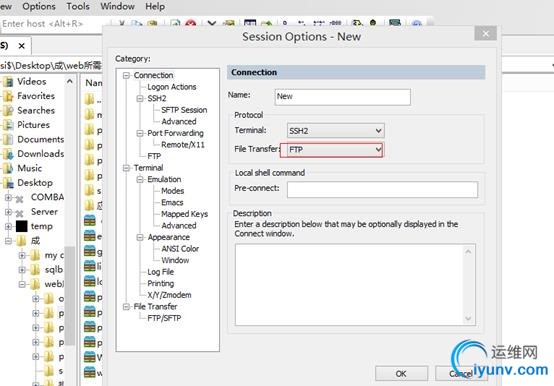This screenshot has height=386, width=554.
Task: Select Mapped Keys category
Action: click(184, 214)
